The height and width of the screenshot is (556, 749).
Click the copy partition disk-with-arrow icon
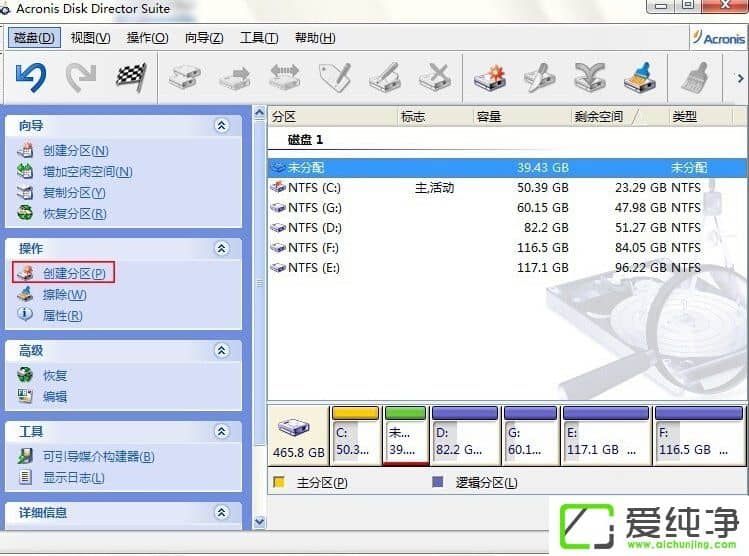click(235, 77)
